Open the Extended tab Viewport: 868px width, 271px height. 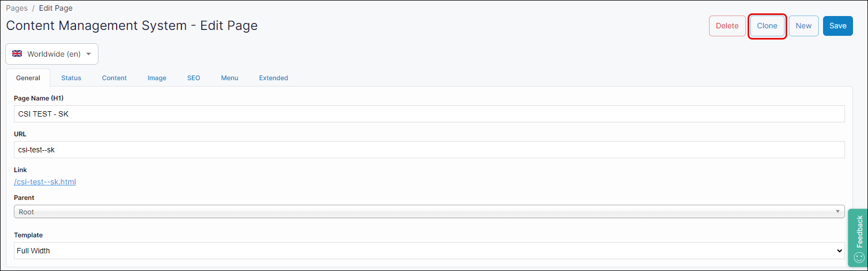point(273,78)
